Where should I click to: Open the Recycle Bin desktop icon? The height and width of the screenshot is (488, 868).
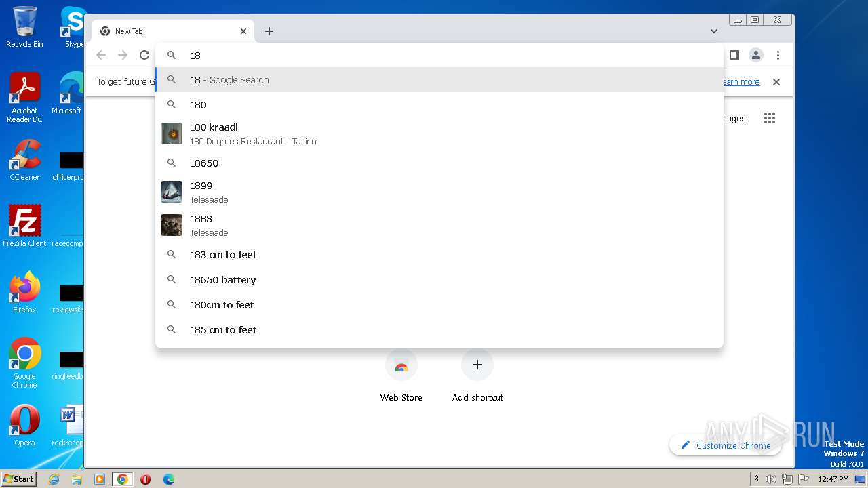point(24,27)
